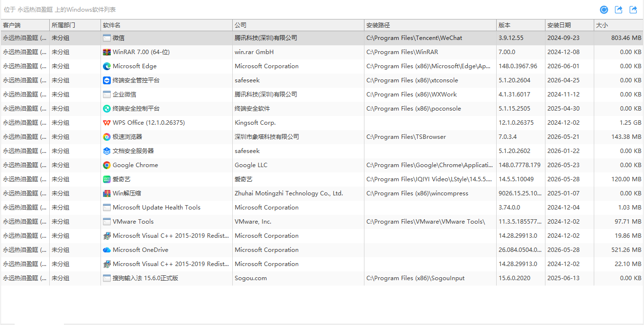The height and width of the screenshot is (325, 644).
Task: Sort by the 所属部门 column header
Action: tap(75, 25)
